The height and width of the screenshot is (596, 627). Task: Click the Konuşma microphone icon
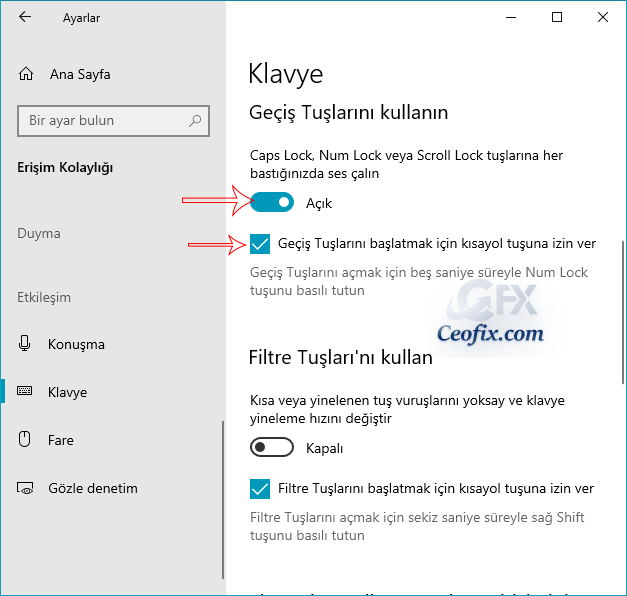[x=24, y=344]
